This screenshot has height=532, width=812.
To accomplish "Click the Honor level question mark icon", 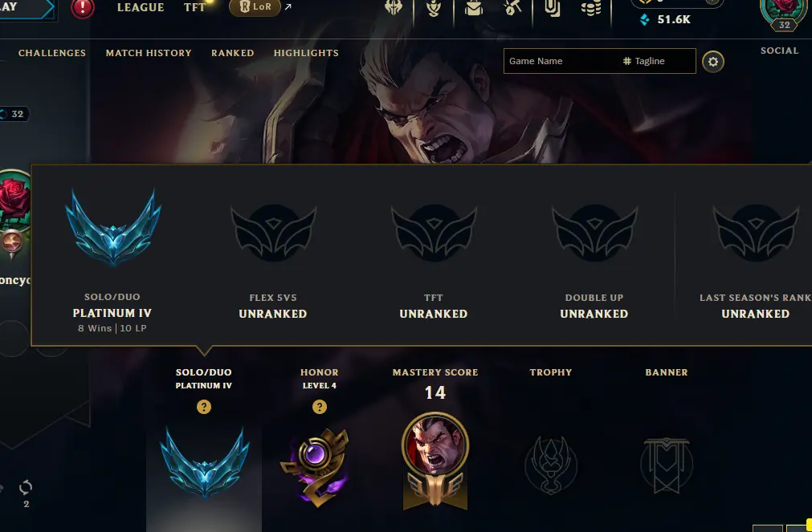I will coord(320,407).
